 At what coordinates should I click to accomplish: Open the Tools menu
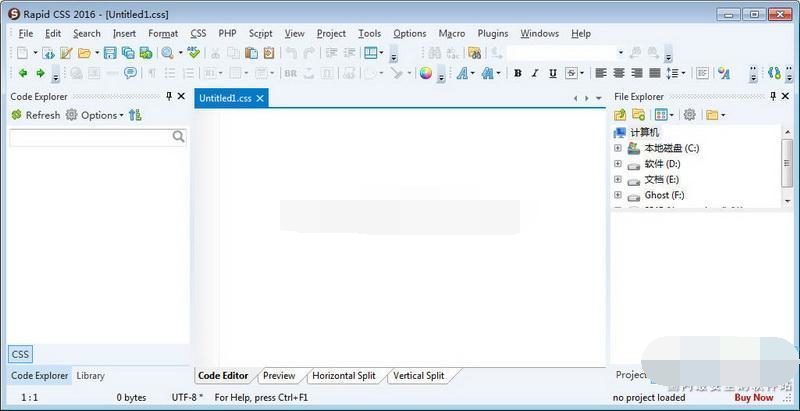pos(369,34)
